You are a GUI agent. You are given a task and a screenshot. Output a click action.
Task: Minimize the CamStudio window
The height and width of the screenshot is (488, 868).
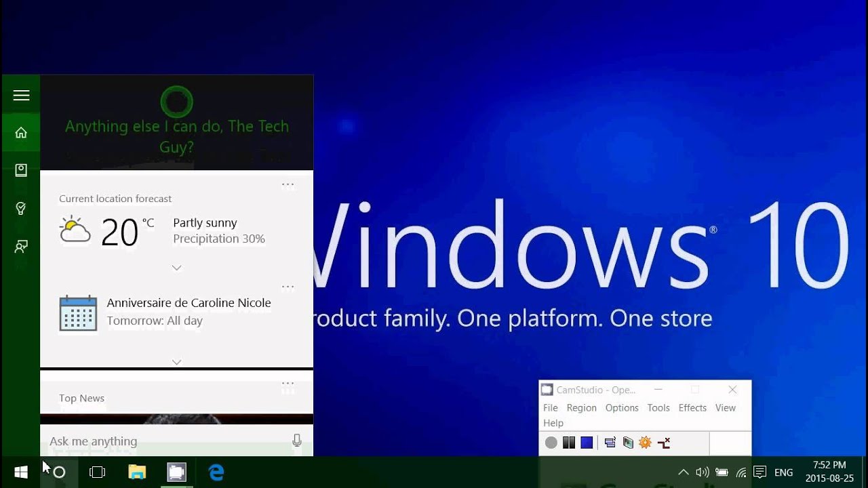click(x=658, y=390)
